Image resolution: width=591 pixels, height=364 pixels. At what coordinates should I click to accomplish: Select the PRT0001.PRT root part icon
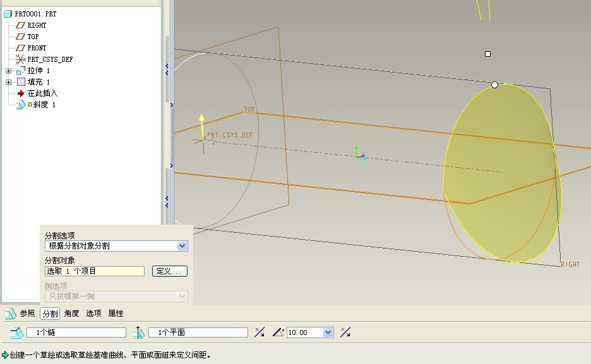pos(8,14)
